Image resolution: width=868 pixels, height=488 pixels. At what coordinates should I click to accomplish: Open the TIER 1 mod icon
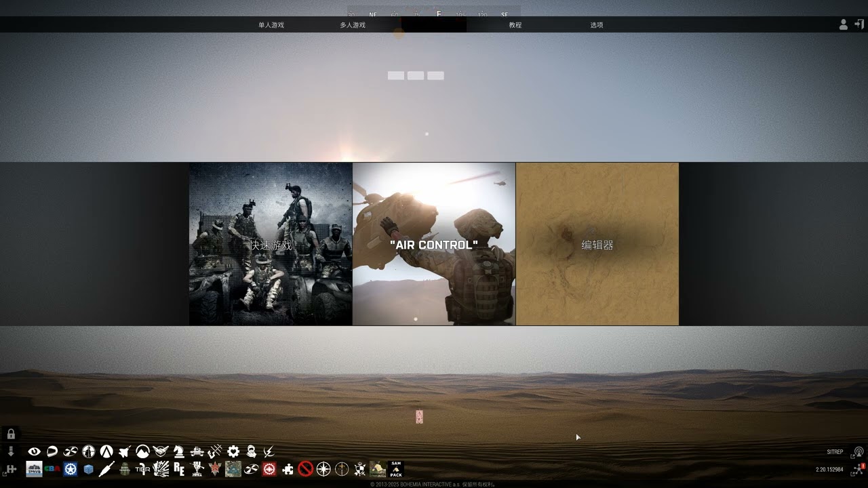click(x=142, y=469)
